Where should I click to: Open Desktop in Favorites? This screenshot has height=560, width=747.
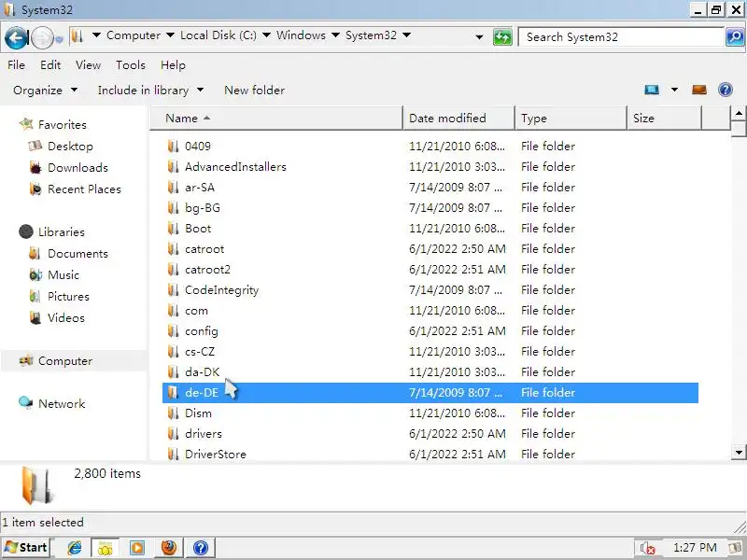pos(71,147)
